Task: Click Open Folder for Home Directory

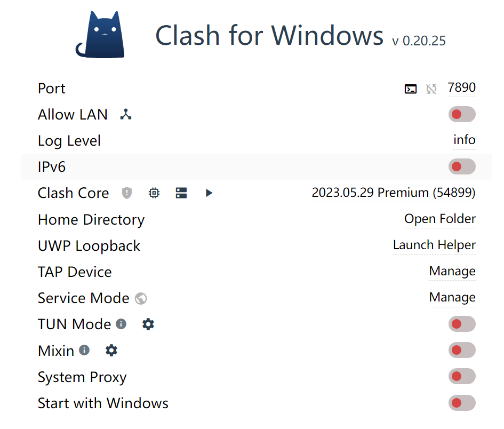Action: click(x=439, y=219)
